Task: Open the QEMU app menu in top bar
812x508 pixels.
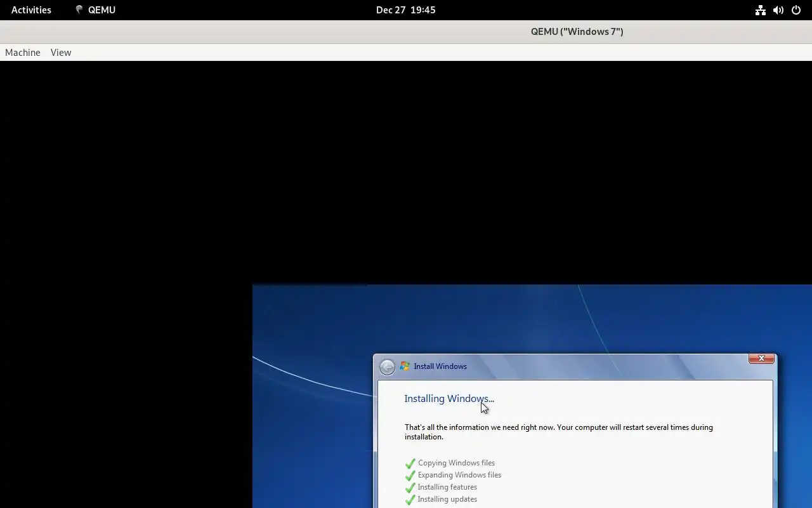Action: (x=95, y=10)
